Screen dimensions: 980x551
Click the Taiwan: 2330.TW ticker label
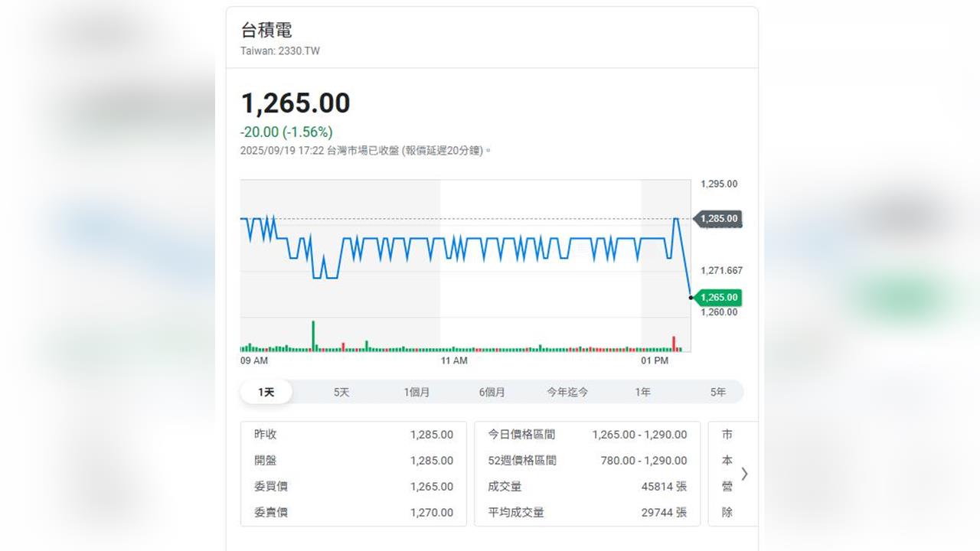point(280,51)
